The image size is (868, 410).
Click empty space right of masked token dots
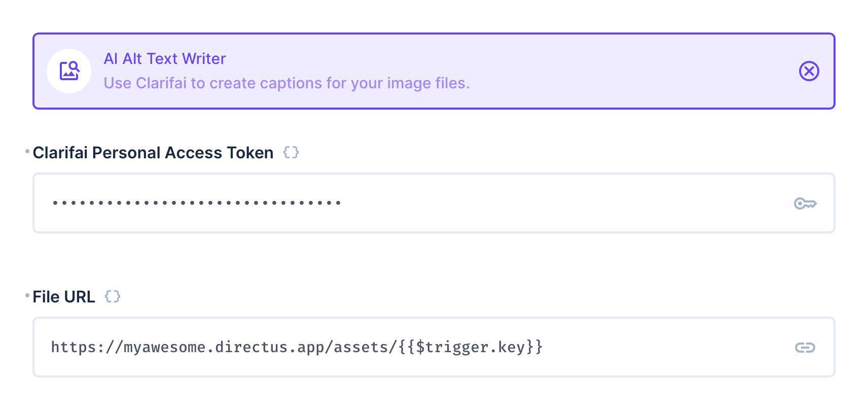click(x=563, y=203)
